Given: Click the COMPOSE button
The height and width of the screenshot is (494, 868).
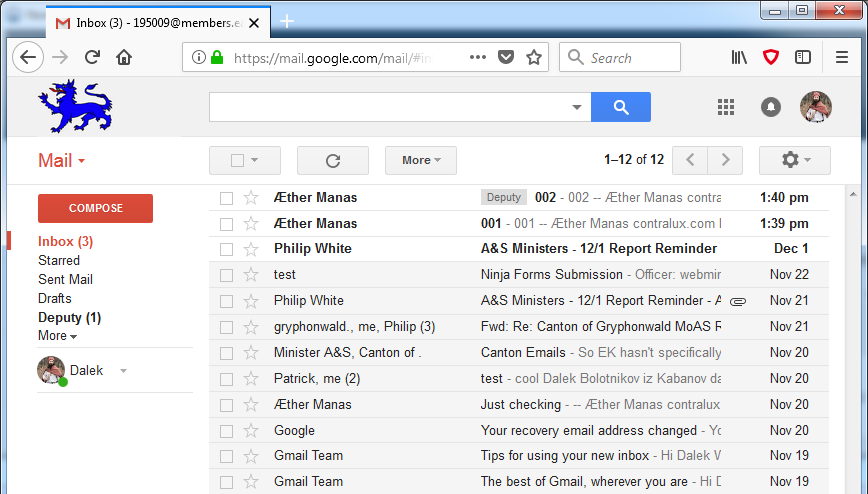Looking at the screenshot, I should click(x=95, y=208).
